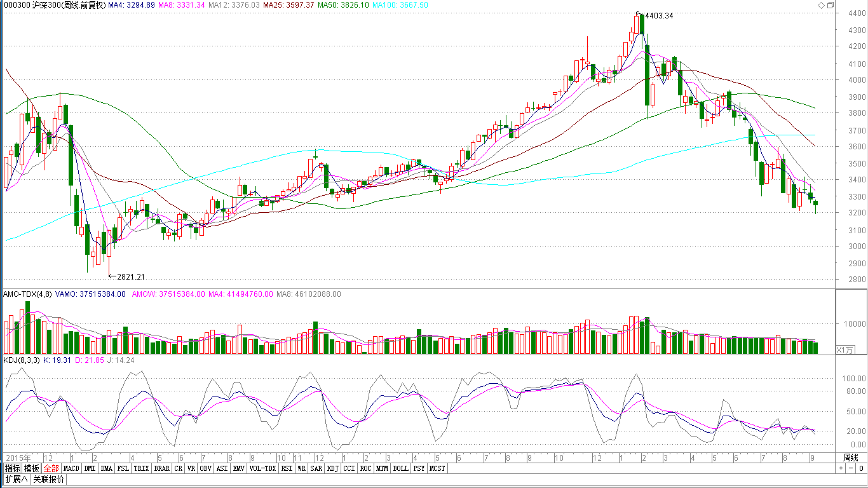Click the 2015年 label on the time axis

[17, 457]
